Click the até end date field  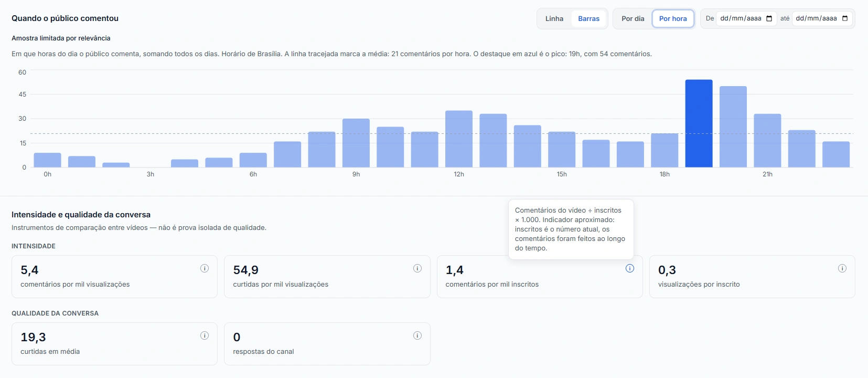point(822,18)
